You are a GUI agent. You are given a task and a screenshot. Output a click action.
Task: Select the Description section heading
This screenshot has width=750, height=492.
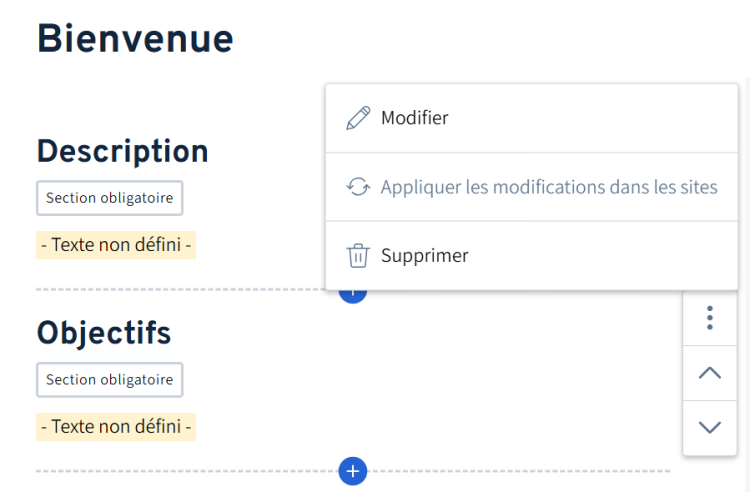[122, 151]
